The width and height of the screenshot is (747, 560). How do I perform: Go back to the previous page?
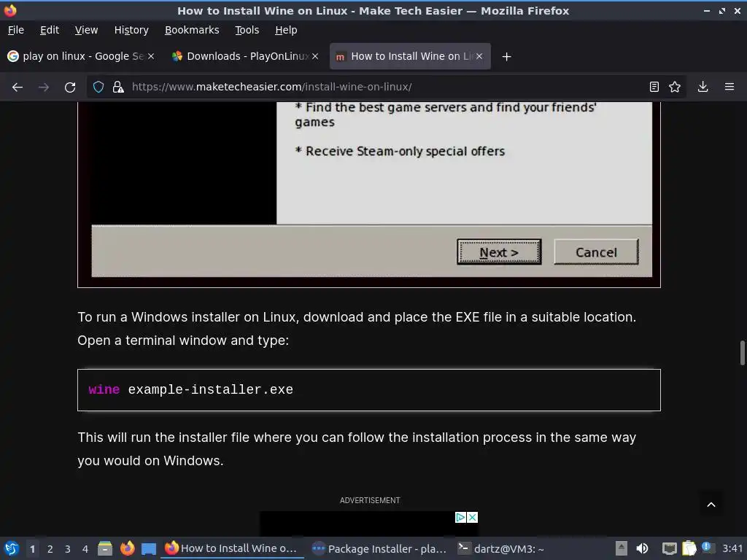pyautogui.click(x=18, y=87)
